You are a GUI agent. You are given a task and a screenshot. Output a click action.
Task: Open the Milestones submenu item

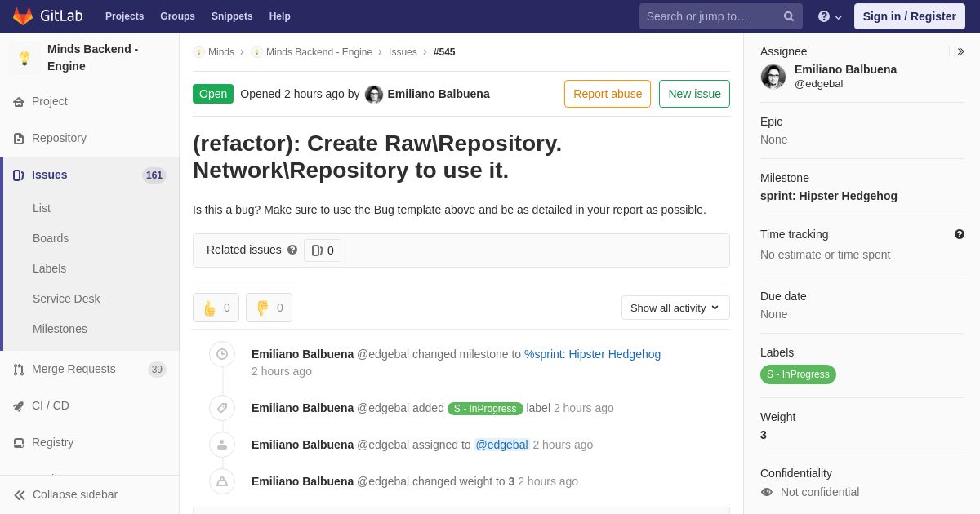click(x=60, y=329)
